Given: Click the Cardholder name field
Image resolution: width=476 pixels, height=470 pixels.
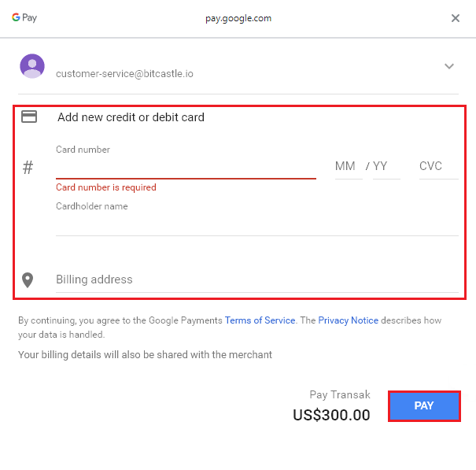Looking at the screenshot, I should (257, 224).
